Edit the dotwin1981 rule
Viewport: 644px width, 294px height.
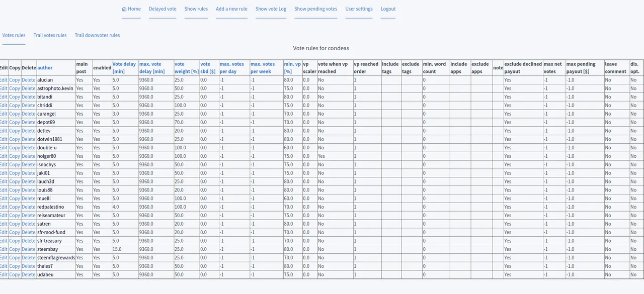[4, 139]
